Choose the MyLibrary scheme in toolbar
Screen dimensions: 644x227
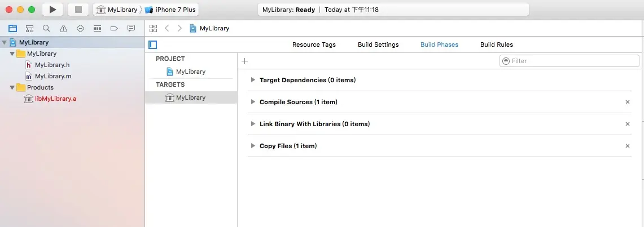117,10
